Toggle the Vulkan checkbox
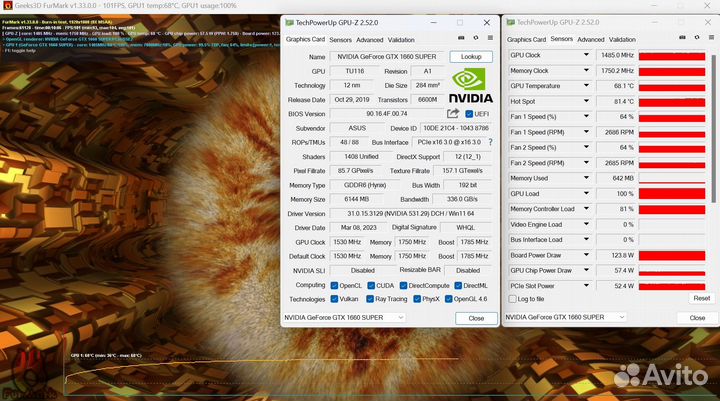Image resolution: width=720 pixels, height=401 pixels. click(334, 299)
